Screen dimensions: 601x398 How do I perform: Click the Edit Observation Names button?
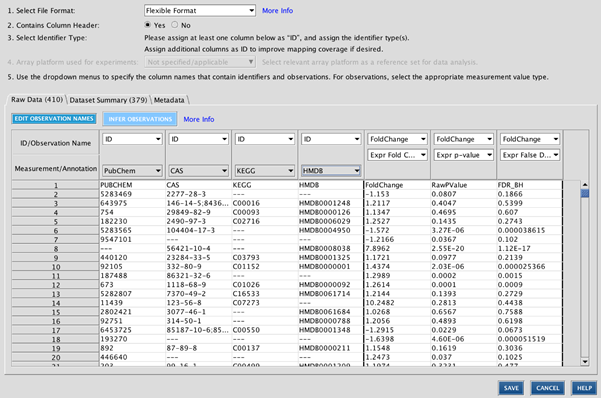pos(54,118)
